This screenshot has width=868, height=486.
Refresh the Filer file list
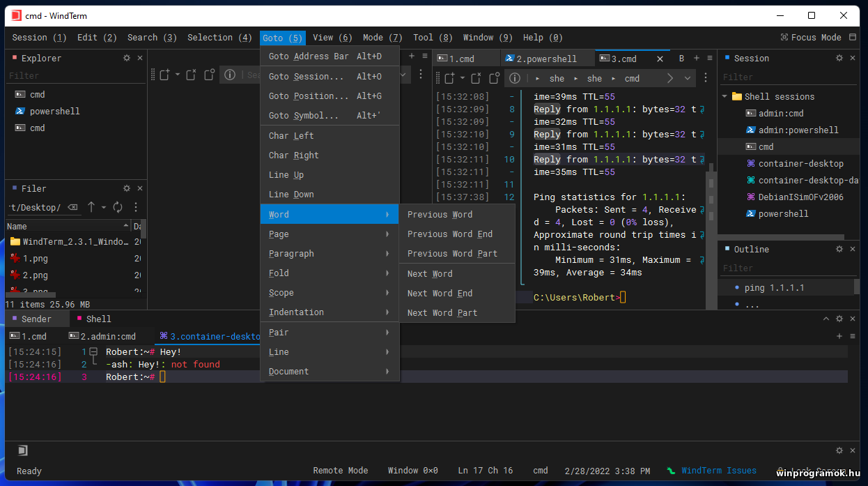[118, 207]
